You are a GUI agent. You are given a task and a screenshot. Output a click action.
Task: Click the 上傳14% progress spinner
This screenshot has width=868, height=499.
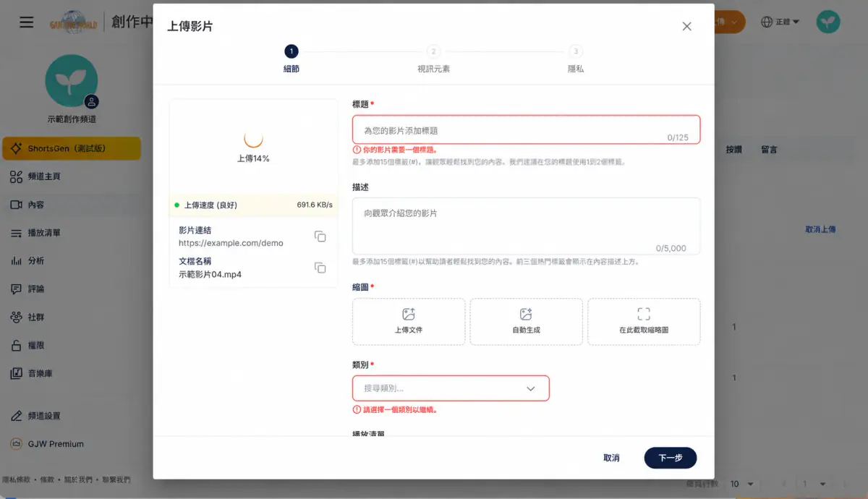[253, 138]
